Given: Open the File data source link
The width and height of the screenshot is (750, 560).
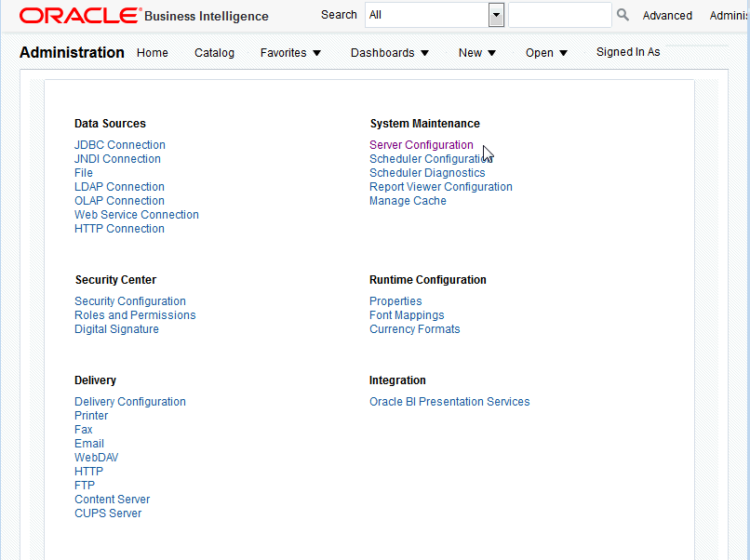Looking at the screenshot, I should [83, 173].
